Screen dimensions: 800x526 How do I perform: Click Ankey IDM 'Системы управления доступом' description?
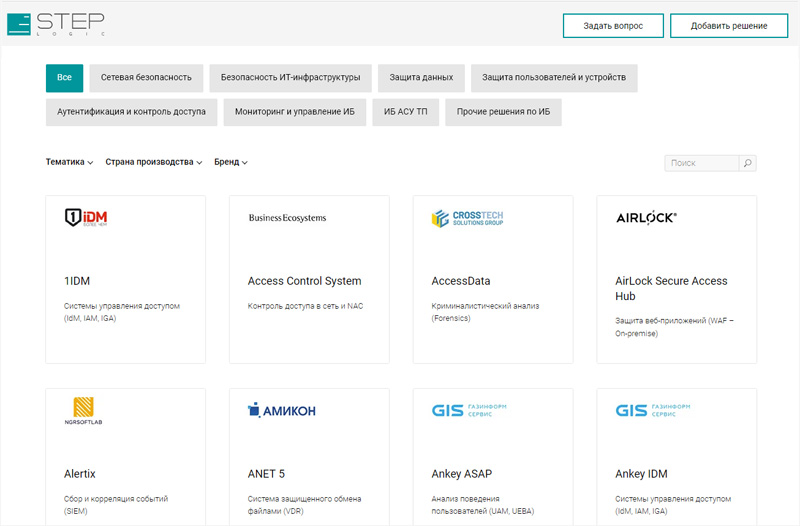673,505
